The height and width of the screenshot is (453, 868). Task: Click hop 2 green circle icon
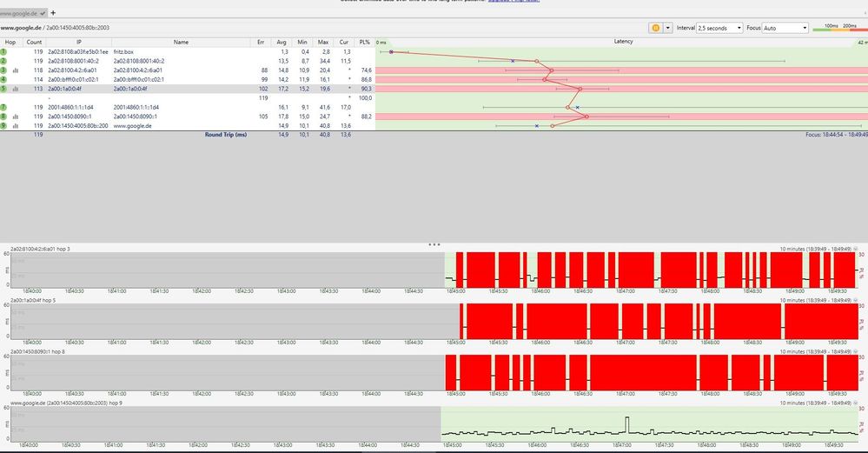[3, 61]
